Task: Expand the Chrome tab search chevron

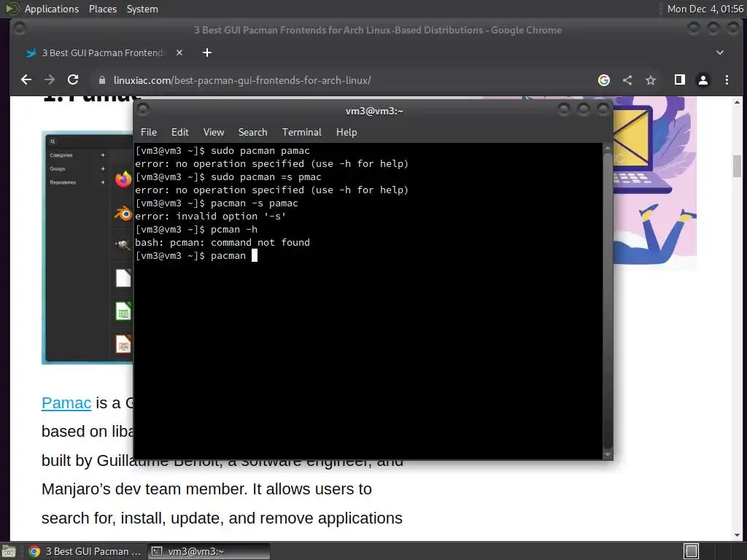Action: tap(720, 52)
